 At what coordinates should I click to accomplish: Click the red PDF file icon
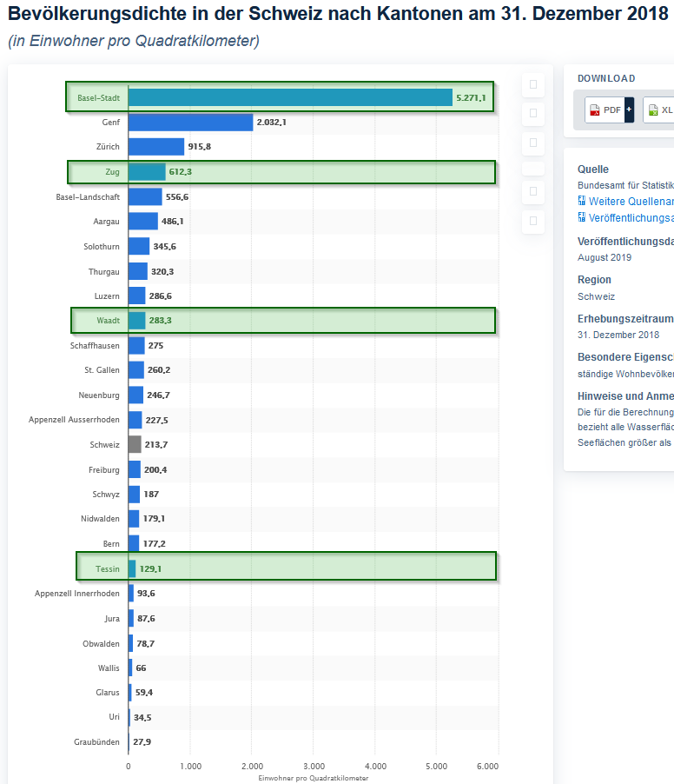point(595,110)
